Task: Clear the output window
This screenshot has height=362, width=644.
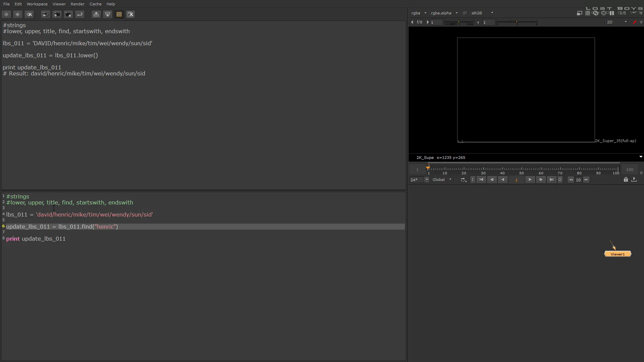Action: coord(131,14)
